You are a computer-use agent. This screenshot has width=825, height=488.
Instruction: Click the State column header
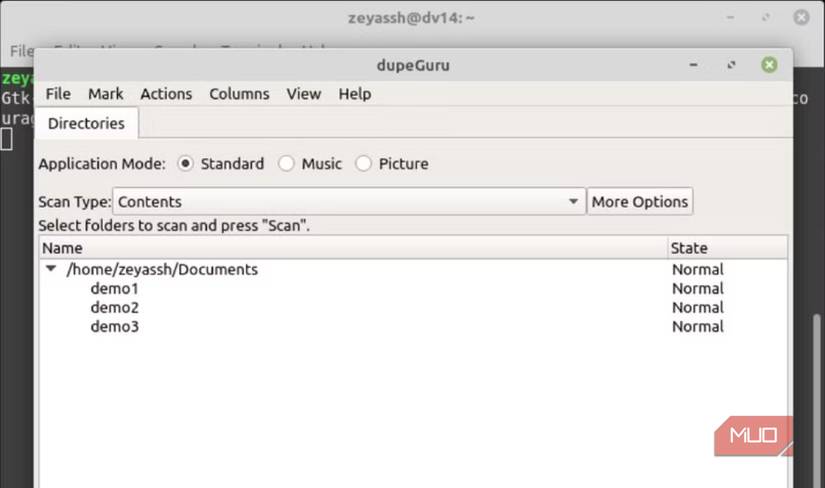coord(728,248)
